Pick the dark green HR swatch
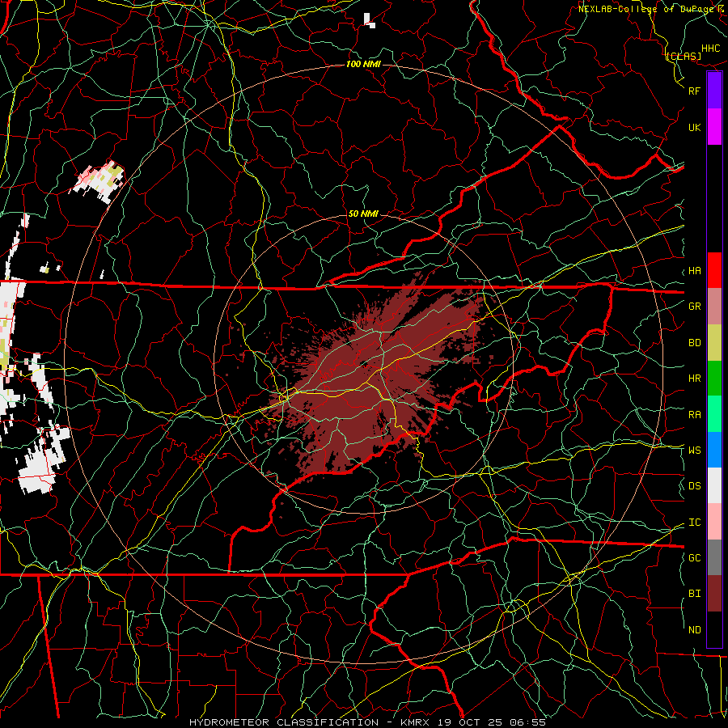This screenshot has height=728, width=728. pyautogui.click(x=714, y=379)
